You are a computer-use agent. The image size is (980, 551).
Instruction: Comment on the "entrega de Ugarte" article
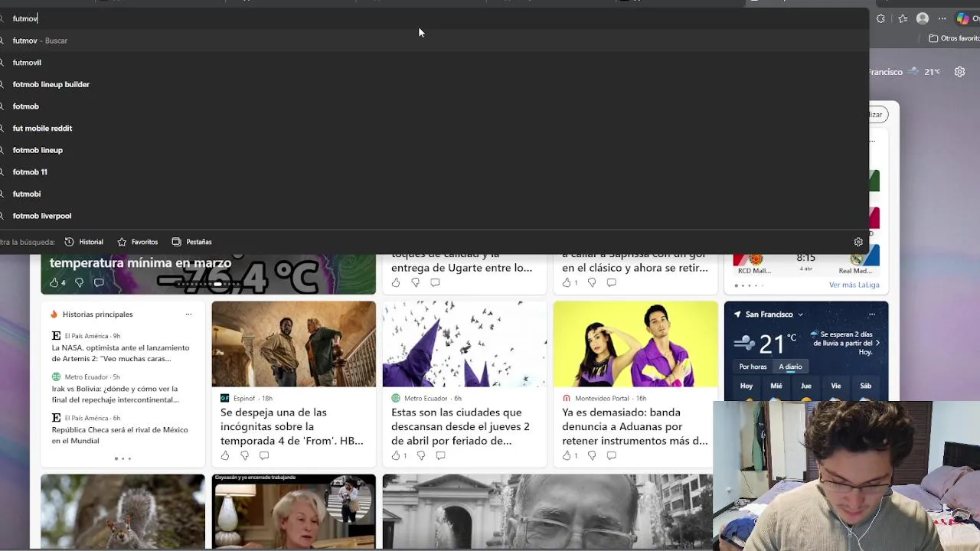[435, 282]
